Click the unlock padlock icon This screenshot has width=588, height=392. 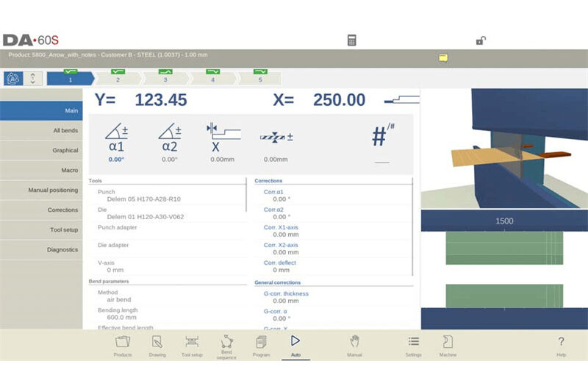pos(480,40)
